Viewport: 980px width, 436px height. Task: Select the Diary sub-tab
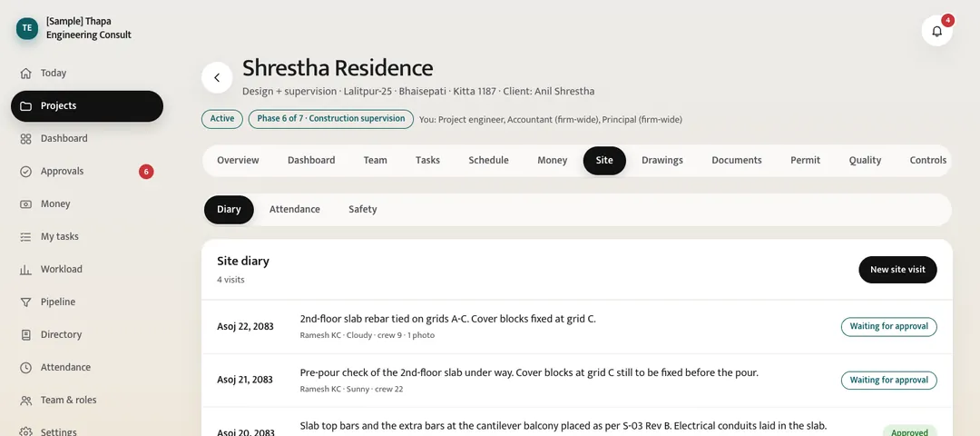pos(229,210)
